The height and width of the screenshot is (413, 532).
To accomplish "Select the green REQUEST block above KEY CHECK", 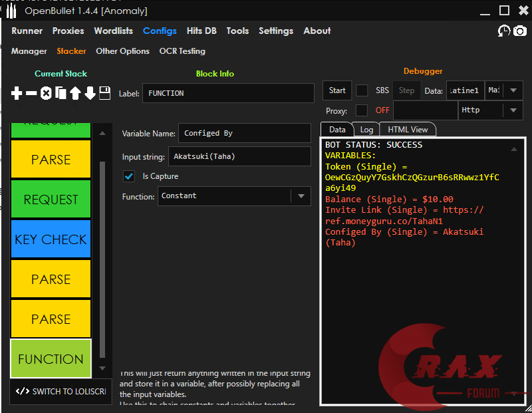I will (51, 199).
